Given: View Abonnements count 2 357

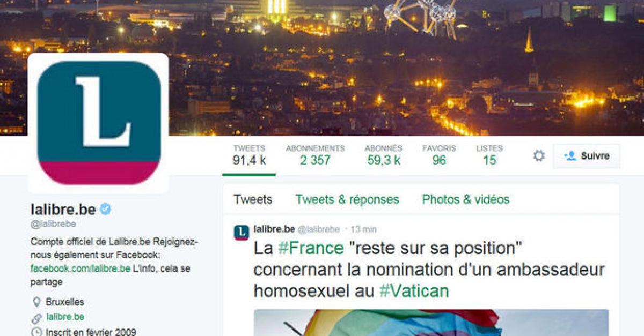Looking at the screenshot, I should pyautogui.click(x=315, y=155).
